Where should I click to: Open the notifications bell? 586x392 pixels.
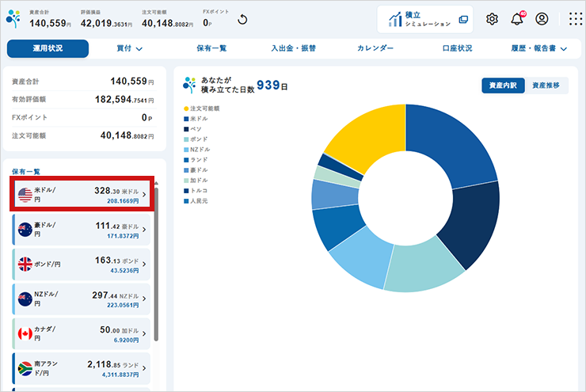[518, 18]
